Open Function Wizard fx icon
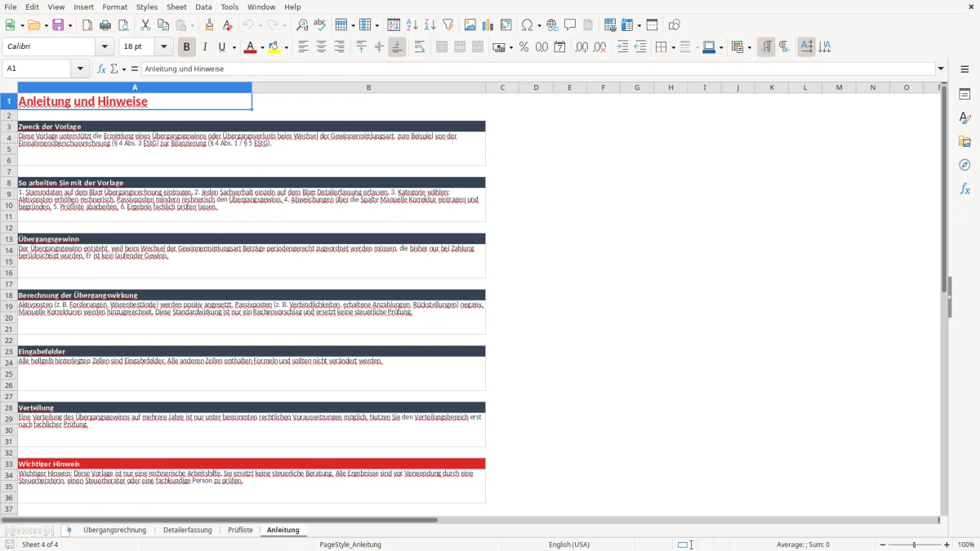Image resolution: width=980 pixels, height=551 pixels. tap(101, 69)
